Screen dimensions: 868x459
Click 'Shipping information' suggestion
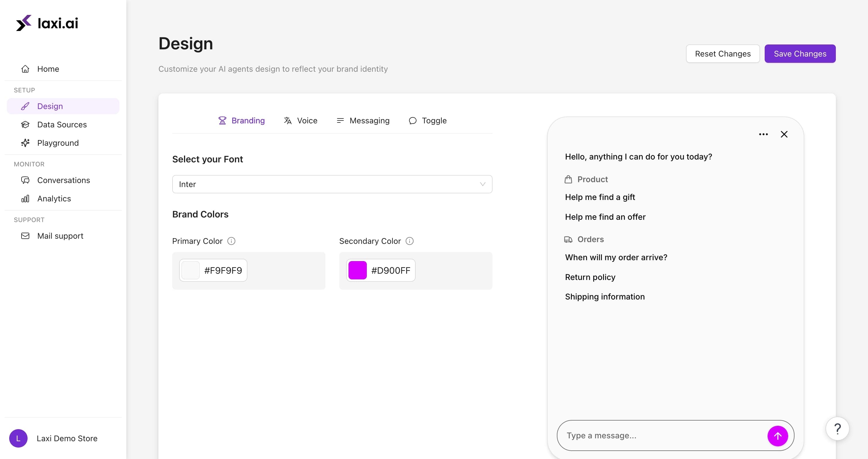pos(605,297)
